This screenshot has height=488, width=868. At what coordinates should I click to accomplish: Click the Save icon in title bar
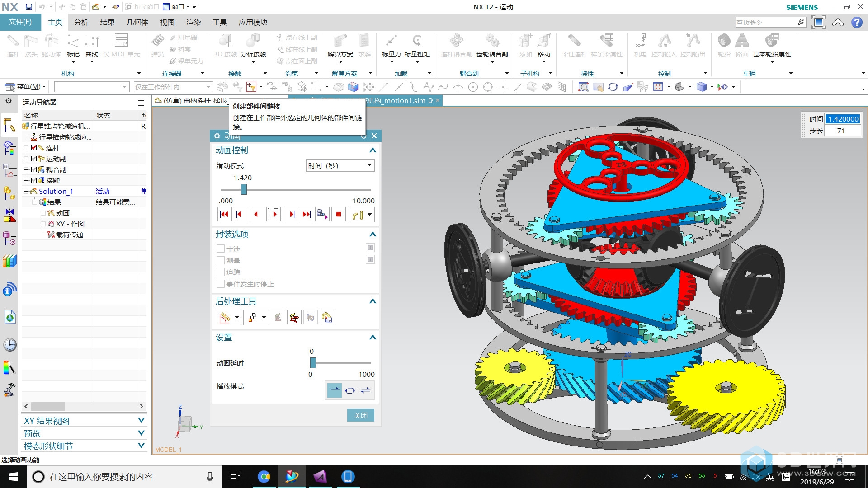tap(29, 7)
